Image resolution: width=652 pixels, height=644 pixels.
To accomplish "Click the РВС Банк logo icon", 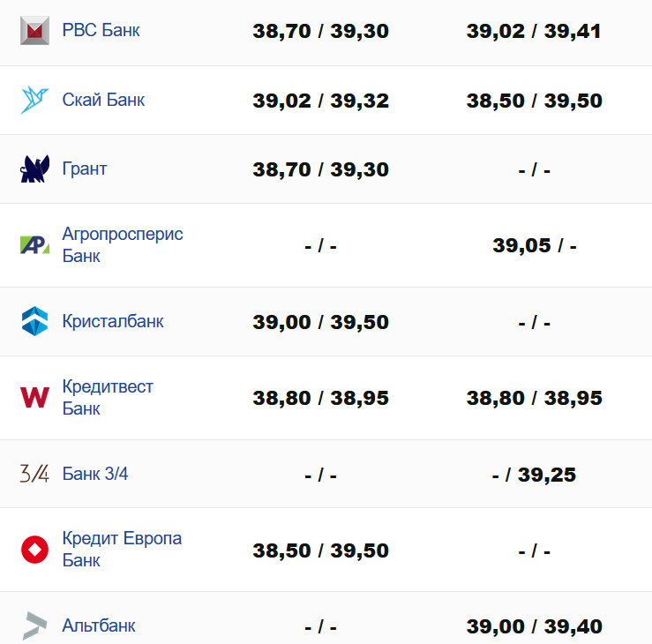I will [x=34, y=31].
